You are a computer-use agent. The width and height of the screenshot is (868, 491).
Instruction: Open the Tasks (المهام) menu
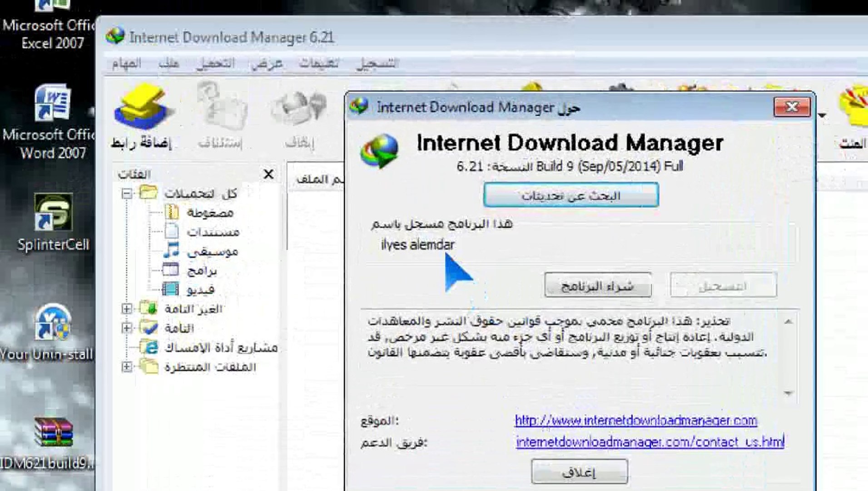pyautogui.click(x=127, y=63)
